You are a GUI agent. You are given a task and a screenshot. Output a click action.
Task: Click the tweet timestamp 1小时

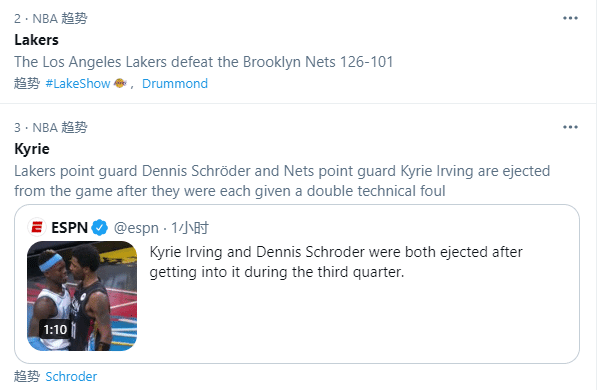tap(190, 228)
